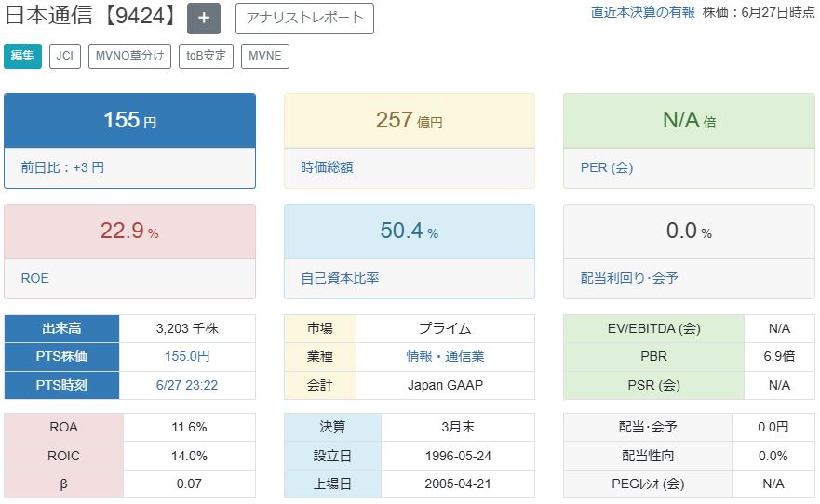Click the ROE label link
The image size is (820, 504).
tap(35, 278)
